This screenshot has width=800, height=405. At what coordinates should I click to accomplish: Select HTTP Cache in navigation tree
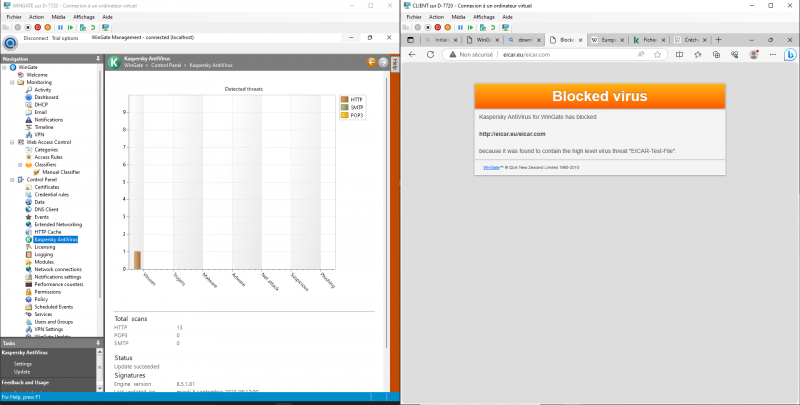[x=48, y=232]
